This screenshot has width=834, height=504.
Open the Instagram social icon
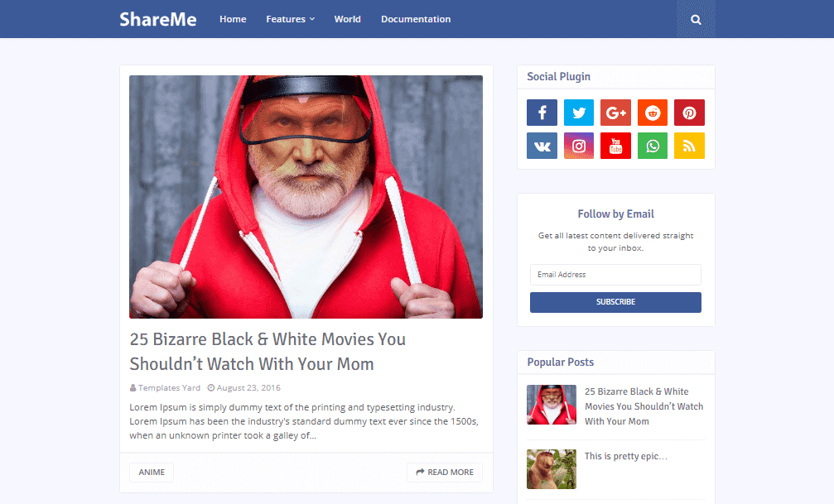(x=579, y=145)
